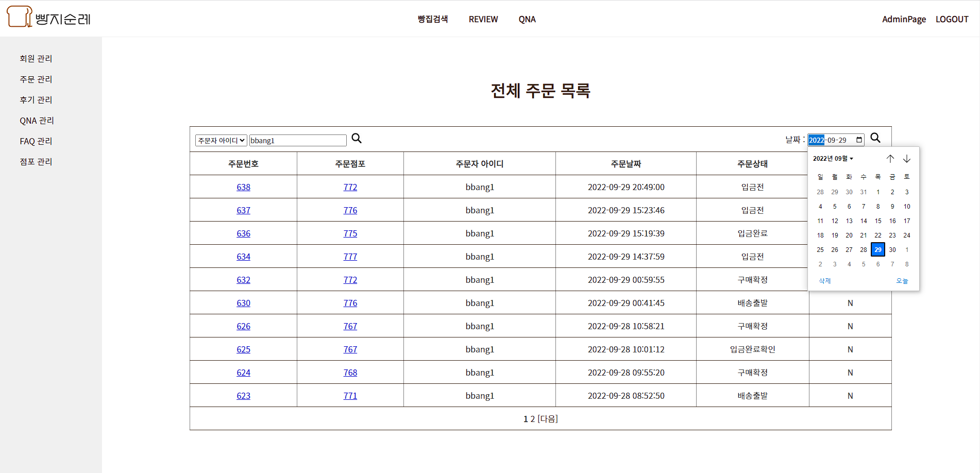Screen dimensions: 980x473
Task: Click the 빵지순례 bread loaf logo icon
Action: [x=19, y=17]
